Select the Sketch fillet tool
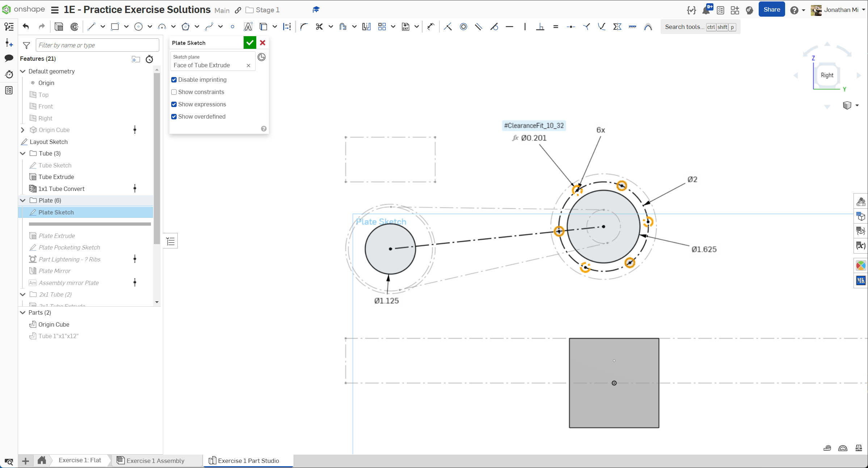The image size is (868, 468). click(304, 26)
